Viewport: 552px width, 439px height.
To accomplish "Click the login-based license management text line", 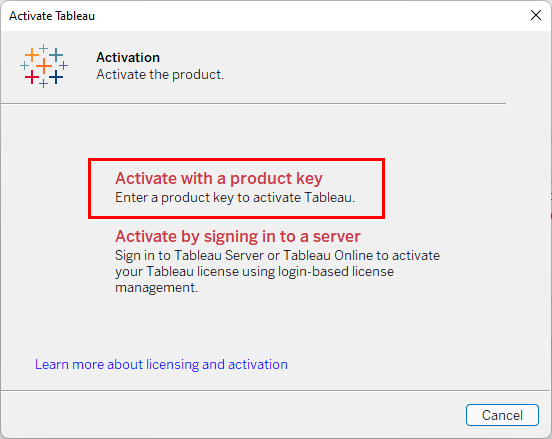I will (x=255, y=271).
